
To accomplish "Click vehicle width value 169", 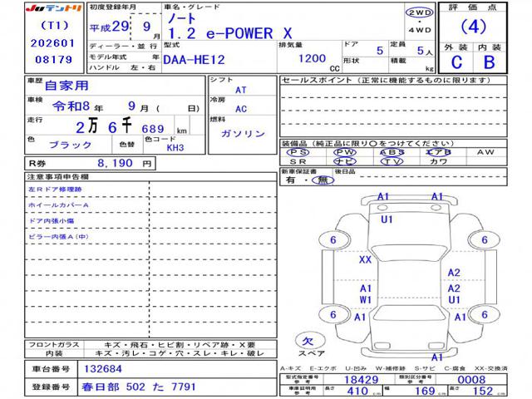I will coord(425,392).
